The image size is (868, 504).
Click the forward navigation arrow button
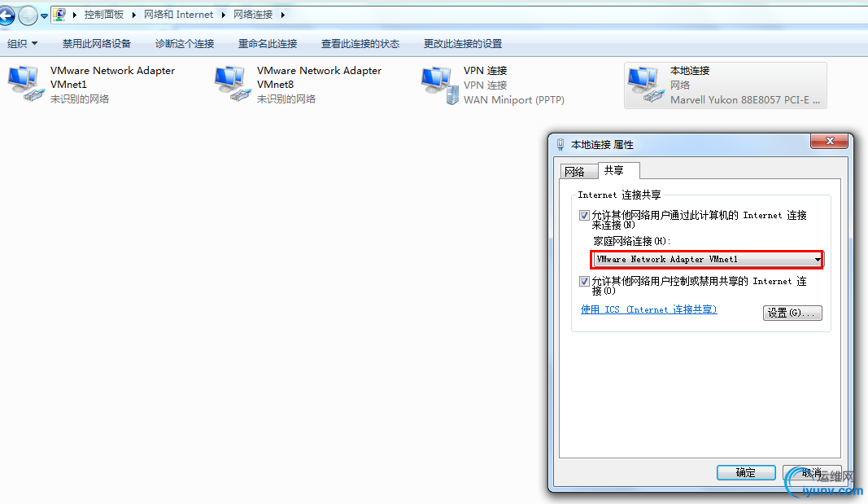28,15
